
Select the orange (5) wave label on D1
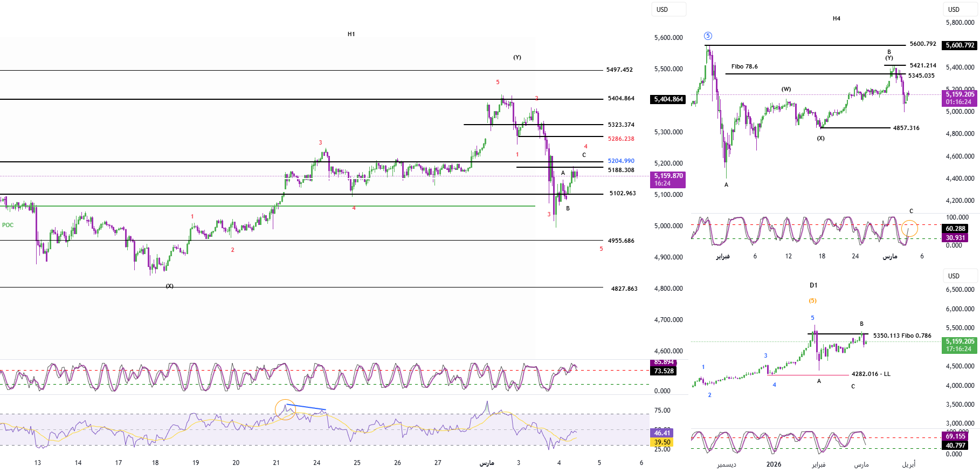(x=812, y=301)
